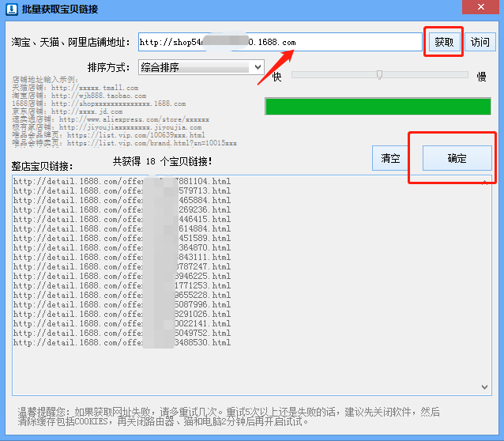Viewport: 504px width, 441px height.
Task: Select link ending 843111.html
Action: (122, 258)
